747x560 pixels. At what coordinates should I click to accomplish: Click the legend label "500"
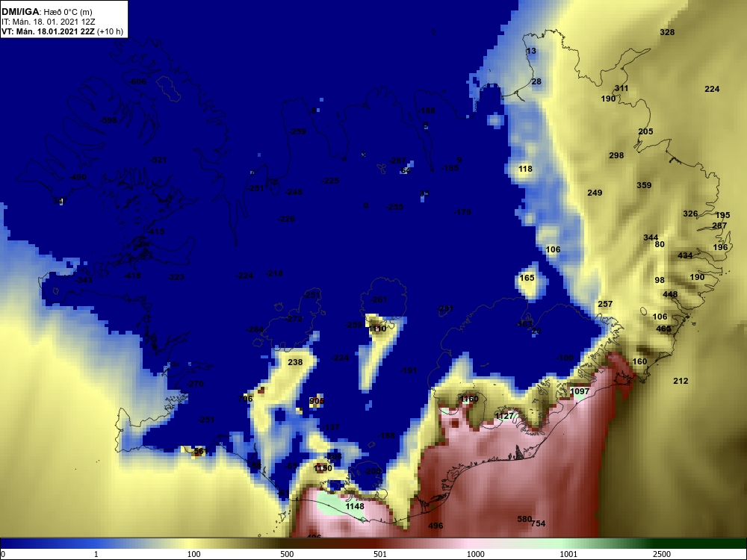[x=287, y=554]
